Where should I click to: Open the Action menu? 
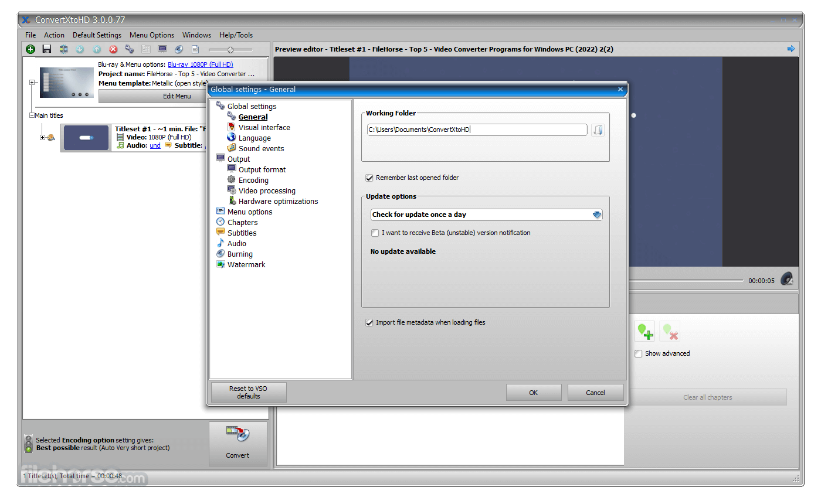54,35
